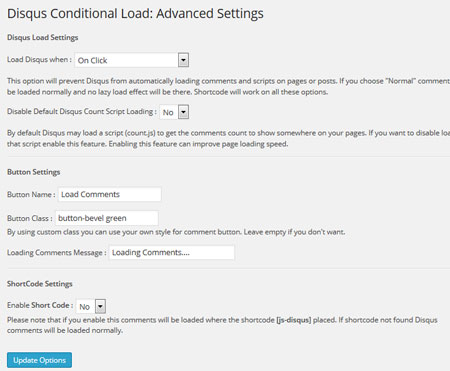Select the Loading Comments Message text box
The width and height of the screenshot is (450, 371).
click(172, 253)
